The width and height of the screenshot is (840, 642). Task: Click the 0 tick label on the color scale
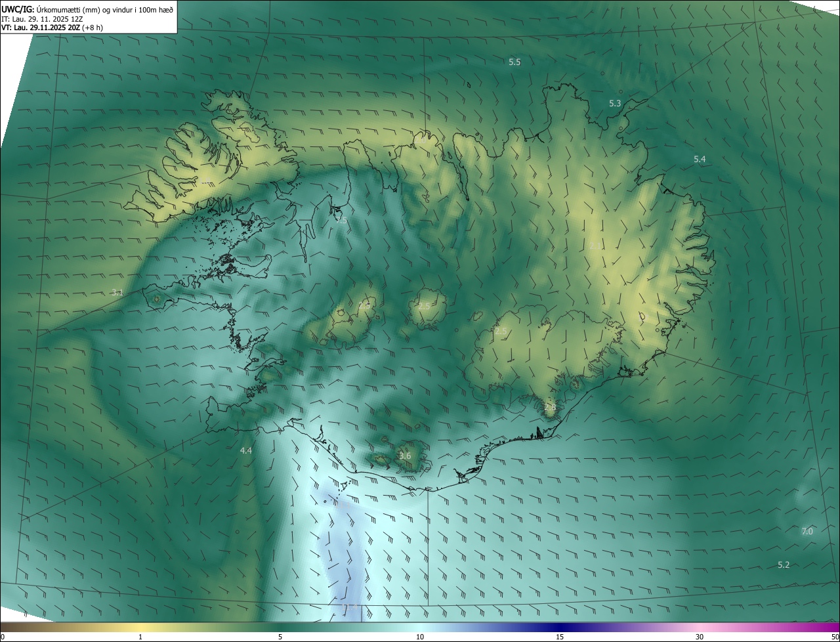3,637
